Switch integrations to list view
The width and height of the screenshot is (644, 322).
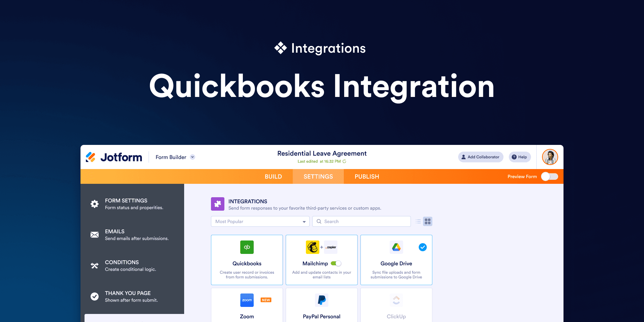point(418,221)
